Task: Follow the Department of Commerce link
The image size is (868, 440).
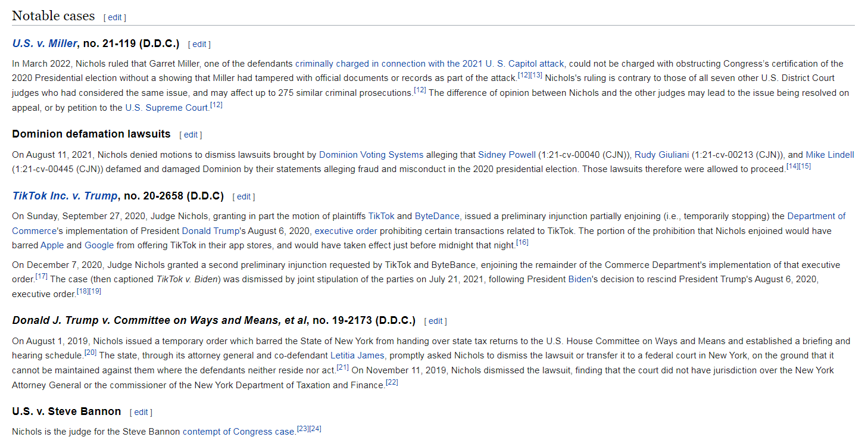Action: [x=816, y=216]
